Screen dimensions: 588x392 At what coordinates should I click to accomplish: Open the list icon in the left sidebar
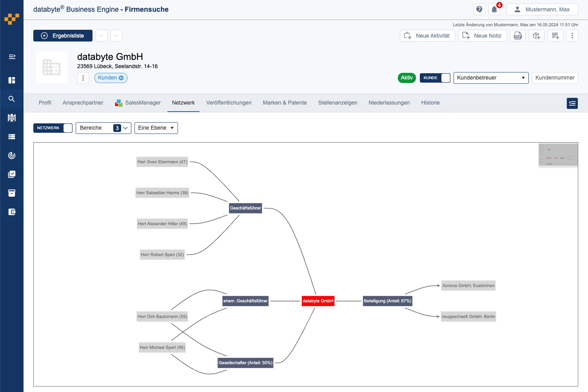click(x=12, y=136)
